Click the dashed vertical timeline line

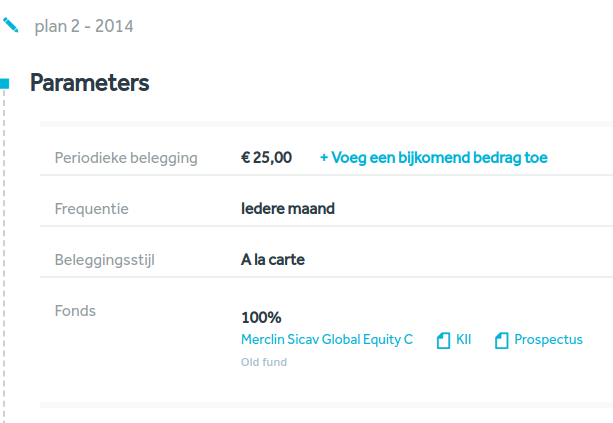[4, 250]
